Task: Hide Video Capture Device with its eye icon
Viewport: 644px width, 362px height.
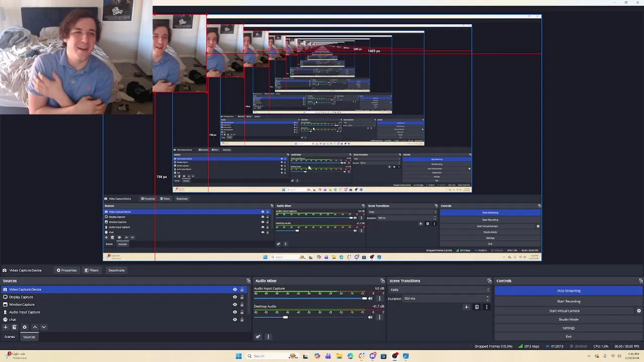Action: 234,290
